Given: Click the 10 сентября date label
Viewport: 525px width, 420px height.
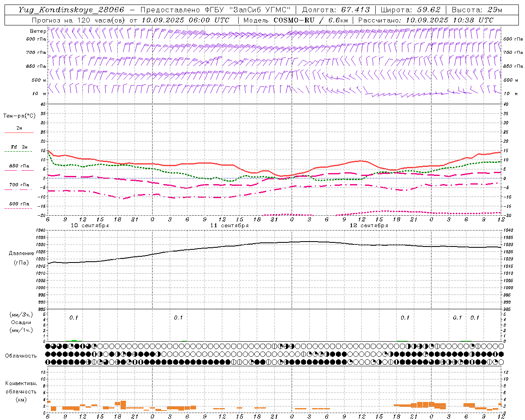Looking at the screenshot, I should pyautogui.click(x=89, y=226).
